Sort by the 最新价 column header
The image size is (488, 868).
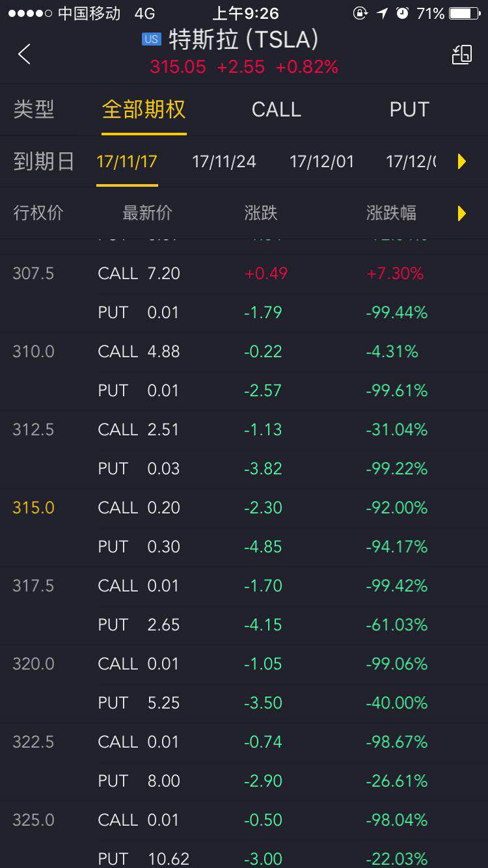click(x=147, y=213)
